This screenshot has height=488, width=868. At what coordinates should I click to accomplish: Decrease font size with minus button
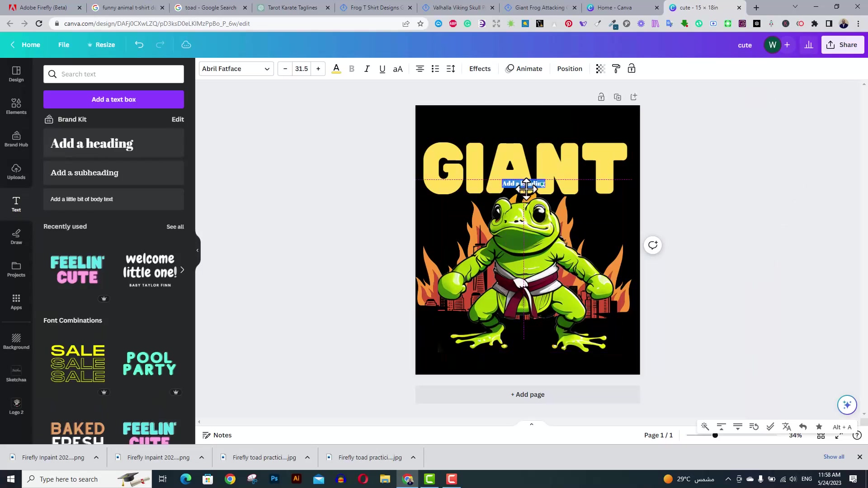(285, 69)
